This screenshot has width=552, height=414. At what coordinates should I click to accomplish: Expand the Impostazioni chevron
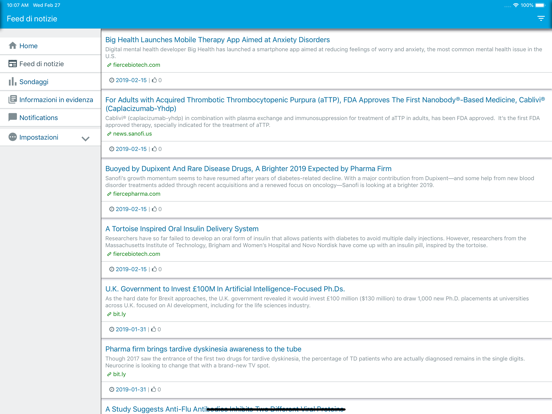(86, 139)
